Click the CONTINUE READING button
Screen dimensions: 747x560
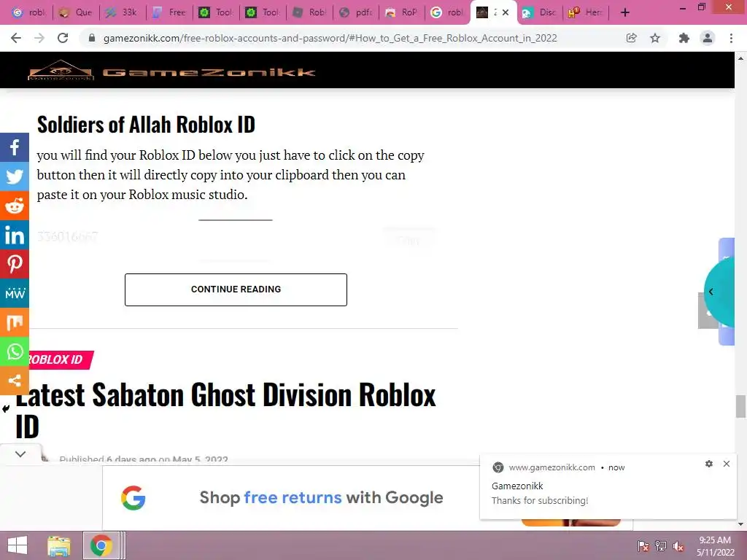[x=236, y=289]
